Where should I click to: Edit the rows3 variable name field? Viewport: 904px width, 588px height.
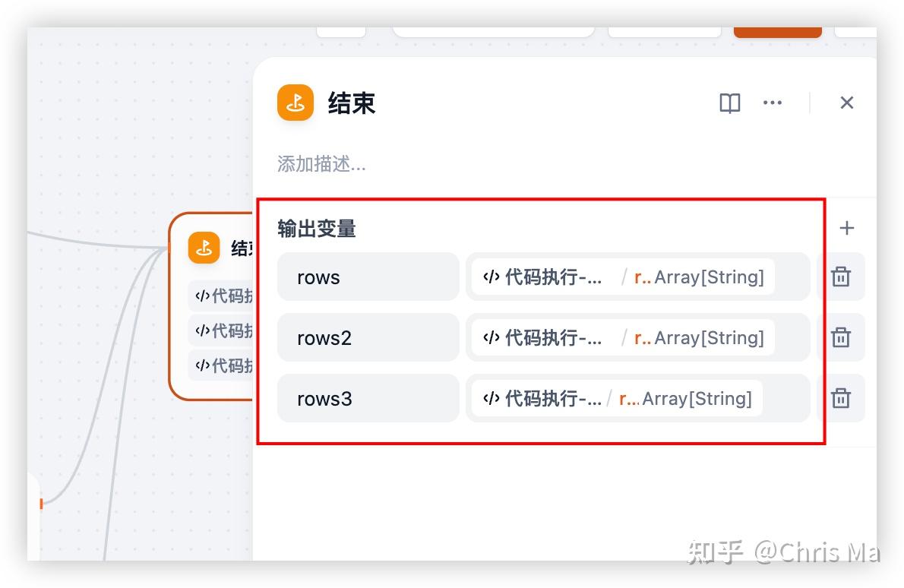tap(368, 398)
